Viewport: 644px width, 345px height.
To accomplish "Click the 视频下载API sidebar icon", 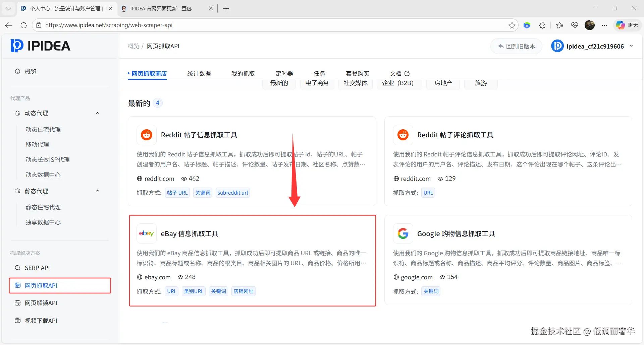I will point(17,321).
